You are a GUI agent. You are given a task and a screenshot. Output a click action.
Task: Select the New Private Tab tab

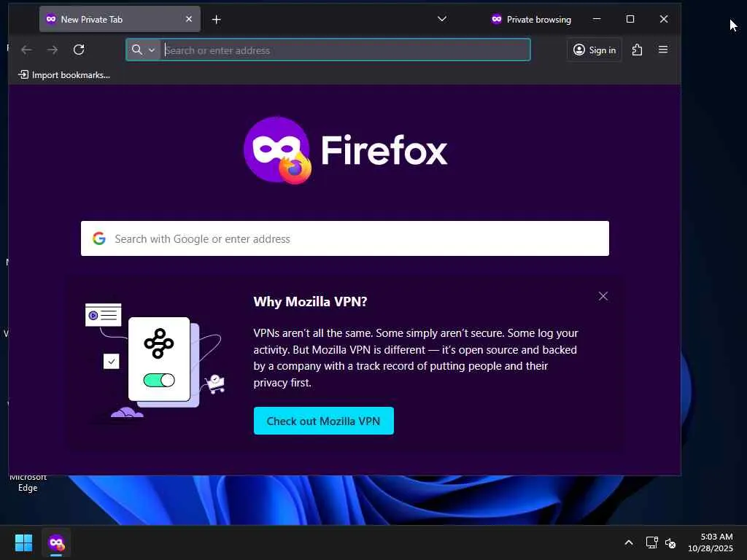point(120,19)
